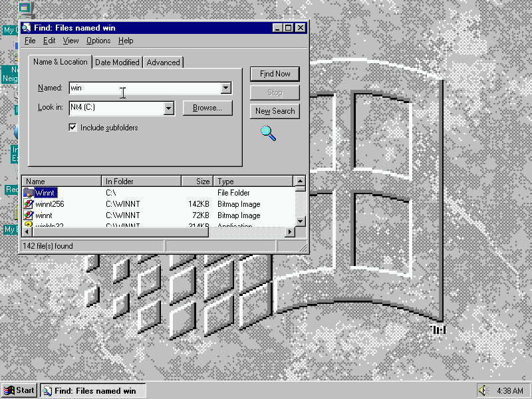
Task: Click the My Computer desktop icon
Action: click(25, 10)
